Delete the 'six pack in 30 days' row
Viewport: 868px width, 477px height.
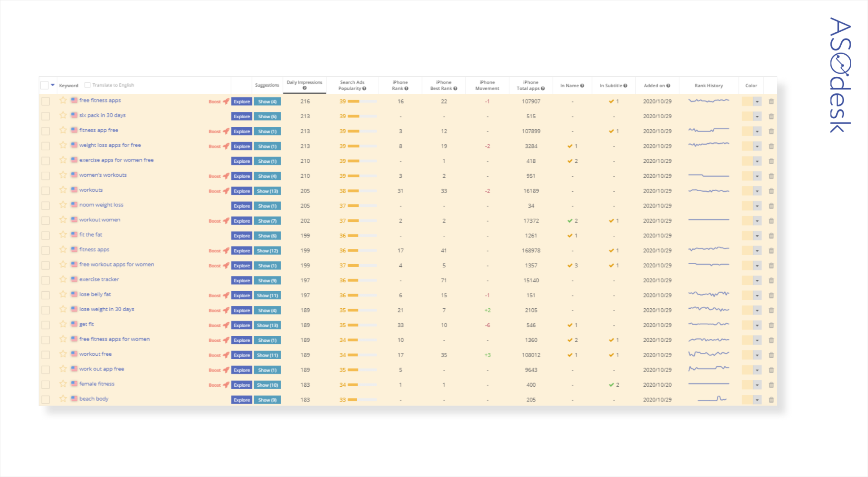771,117
